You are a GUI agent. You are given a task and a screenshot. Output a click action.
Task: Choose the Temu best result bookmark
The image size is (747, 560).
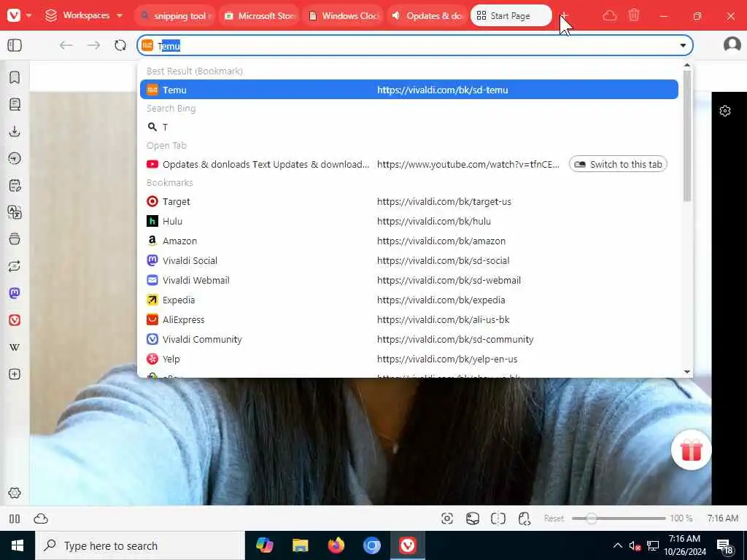pyautogui.click(x=409, y=90)
